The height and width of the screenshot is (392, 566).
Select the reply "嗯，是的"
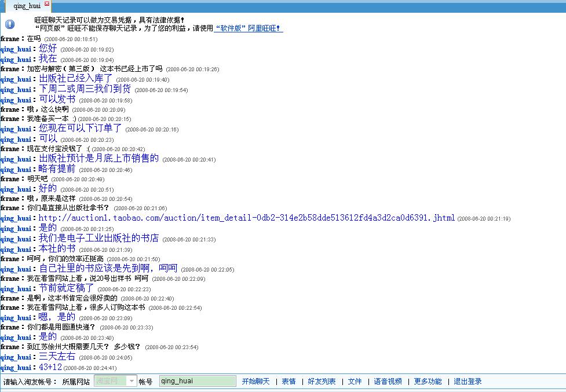click(x=57, y=317)
